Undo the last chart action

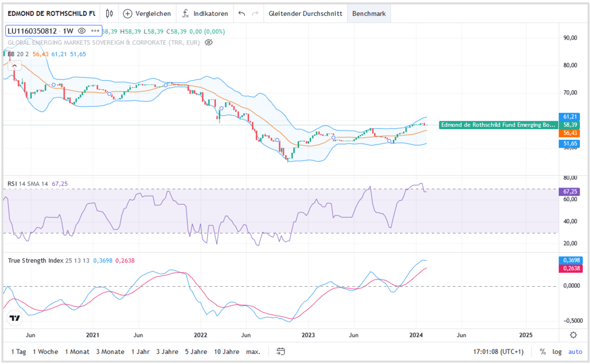tap(242, 14)
